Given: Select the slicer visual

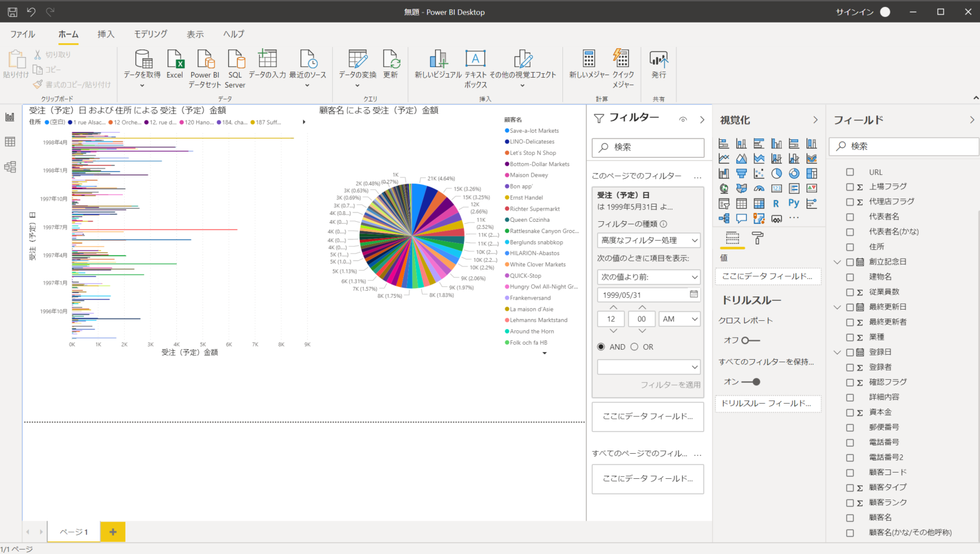Looking at the screenshot, I should (x=724, y=204).
